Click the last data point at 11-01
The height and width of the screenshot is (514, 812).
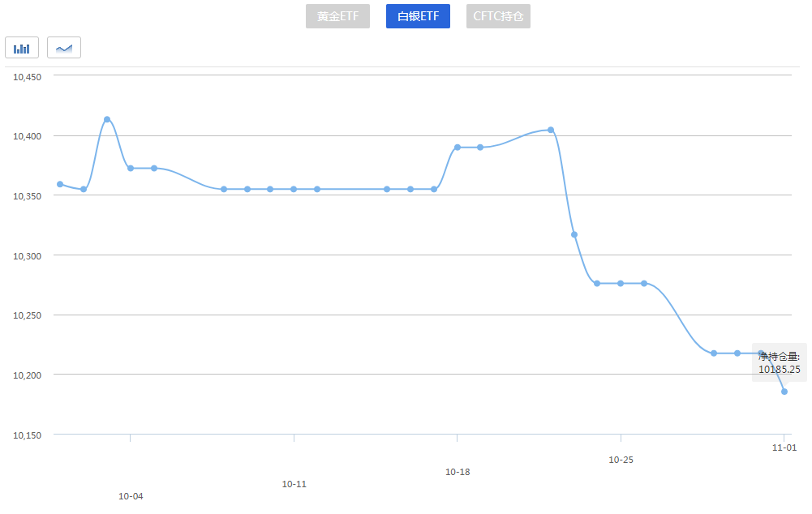point(784,392)
